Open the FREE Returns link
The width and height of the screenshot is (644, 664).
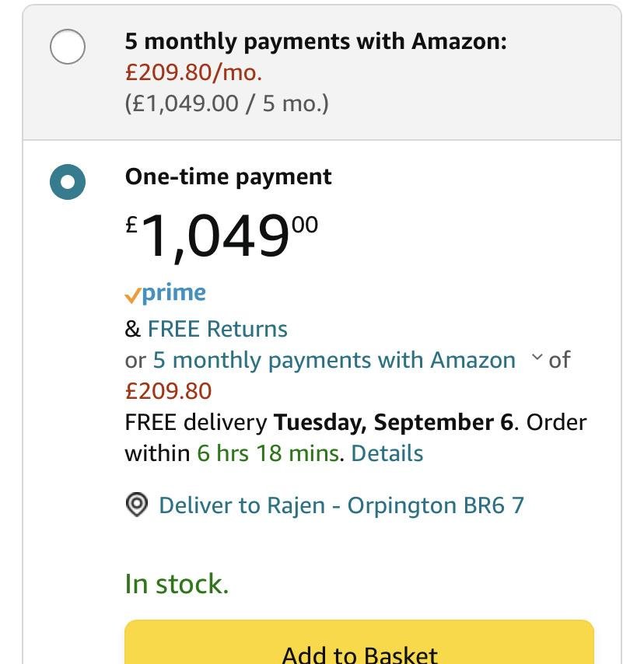[218, 329]
